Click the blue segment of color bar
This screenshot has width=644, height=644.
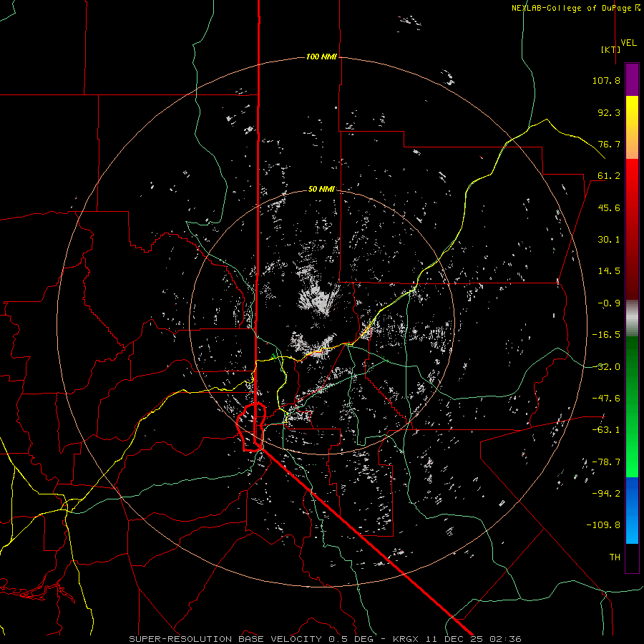[632, 510]
